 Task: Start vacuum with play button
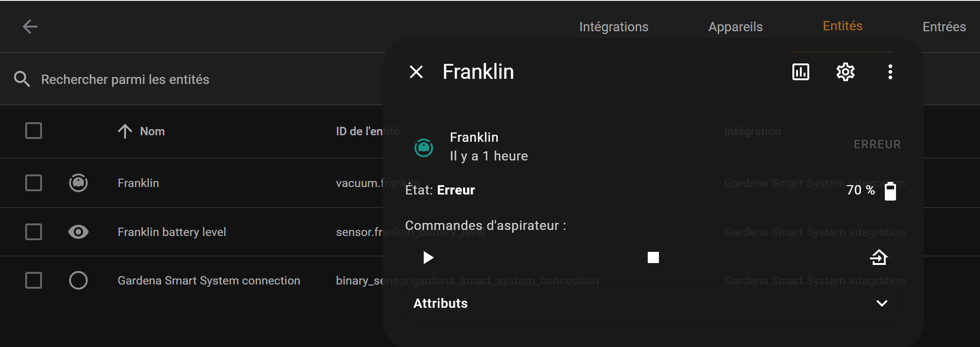428,257
